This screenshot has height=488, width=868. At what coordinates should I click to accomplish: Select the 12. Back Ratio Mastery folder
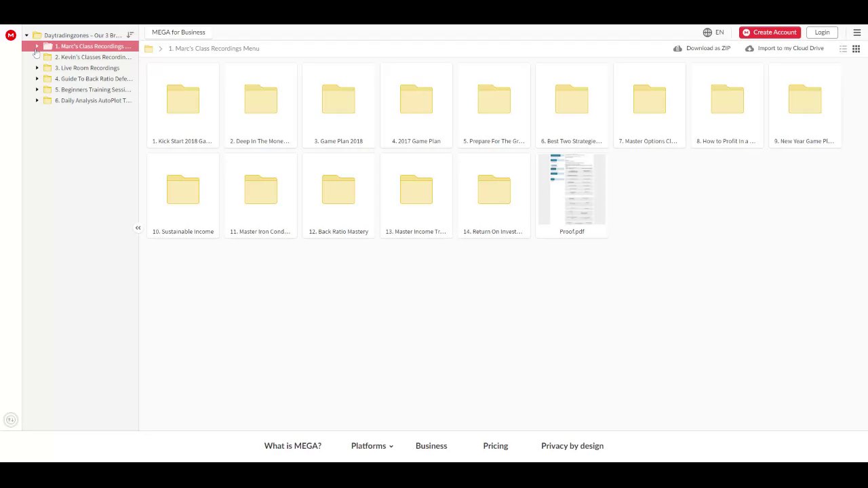(x=338, y=195)
